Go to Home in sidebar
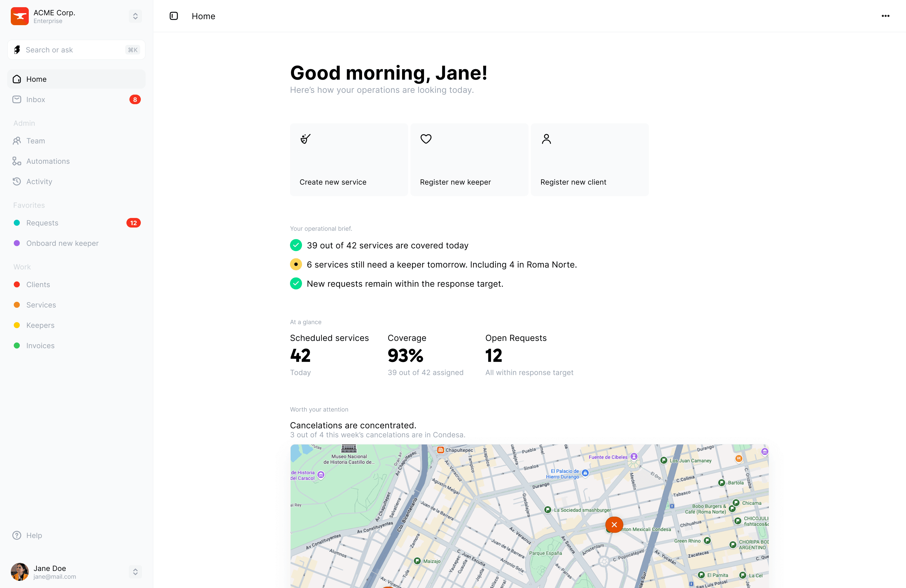 coord(76,79)
